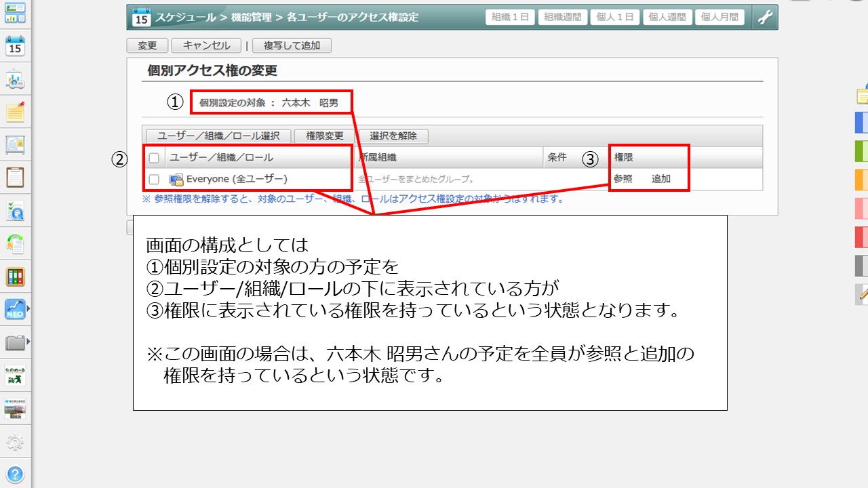Open the gray settings gear in the sidebar
Viewport: 868px width, 488px height.
(x=15, y=443)
